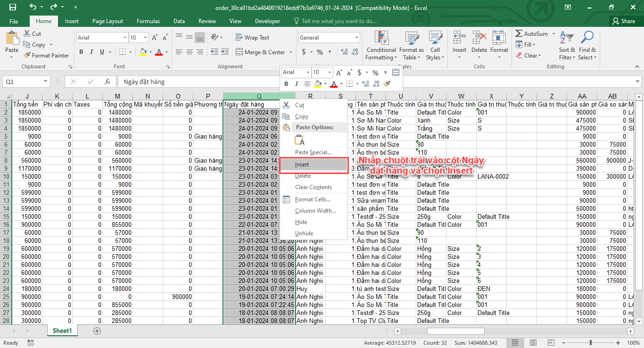Screen dimensions: 644x348
Task: Click the Save icon in title bar
Action: 13,8
